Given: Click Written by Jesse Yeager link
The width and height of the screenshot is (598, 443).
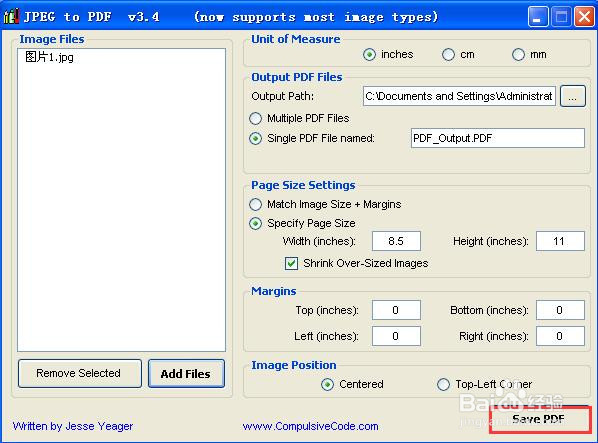Looking at the screenshot, I should tap(73, 426).
